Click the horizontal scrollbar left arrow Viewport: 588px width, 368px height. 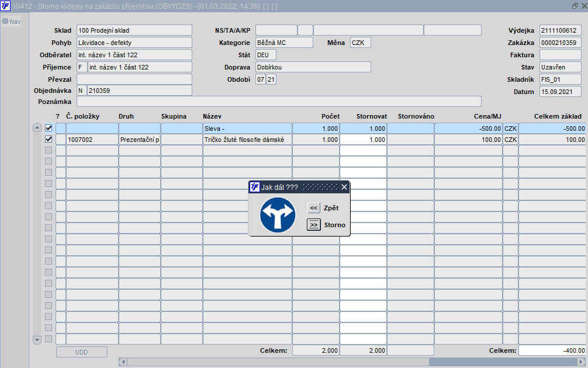[123, 362]
